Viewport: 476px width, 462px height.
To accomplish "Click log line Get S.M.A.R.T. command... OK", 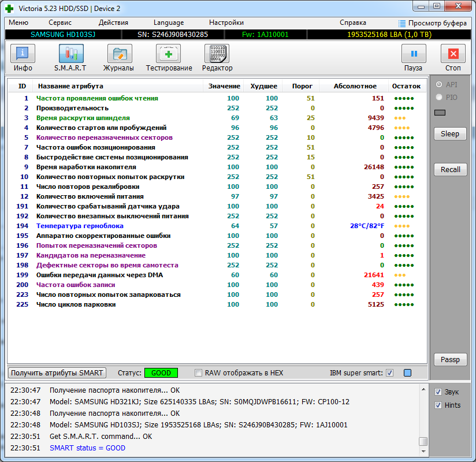I will [101, 437].
